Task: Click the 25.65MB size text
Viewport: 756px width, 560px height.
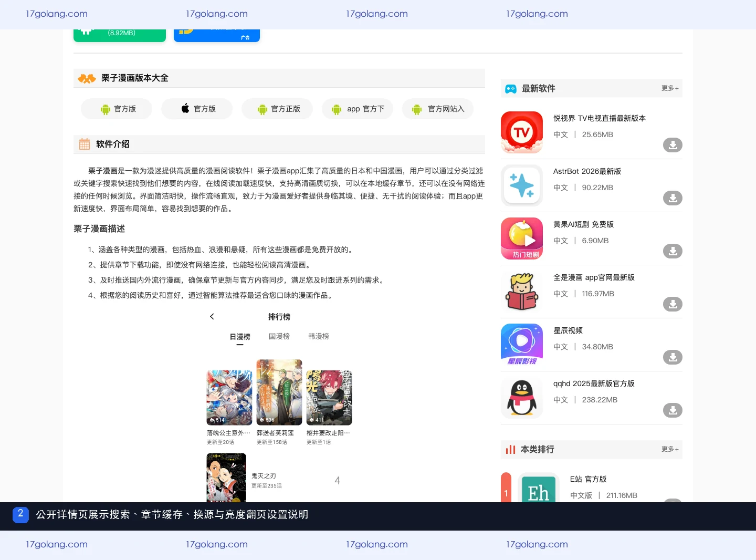Action: click(x=597, y=134)
